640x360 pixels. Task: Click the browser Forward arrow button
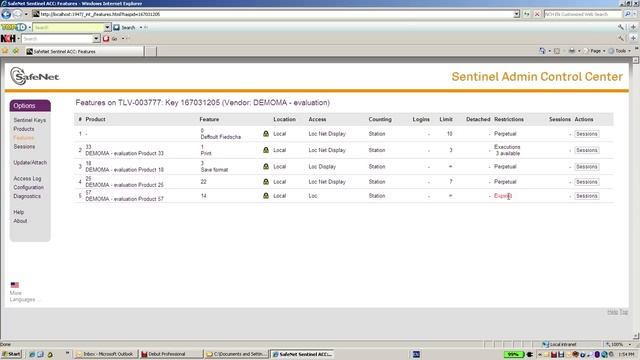pos(17,14)
